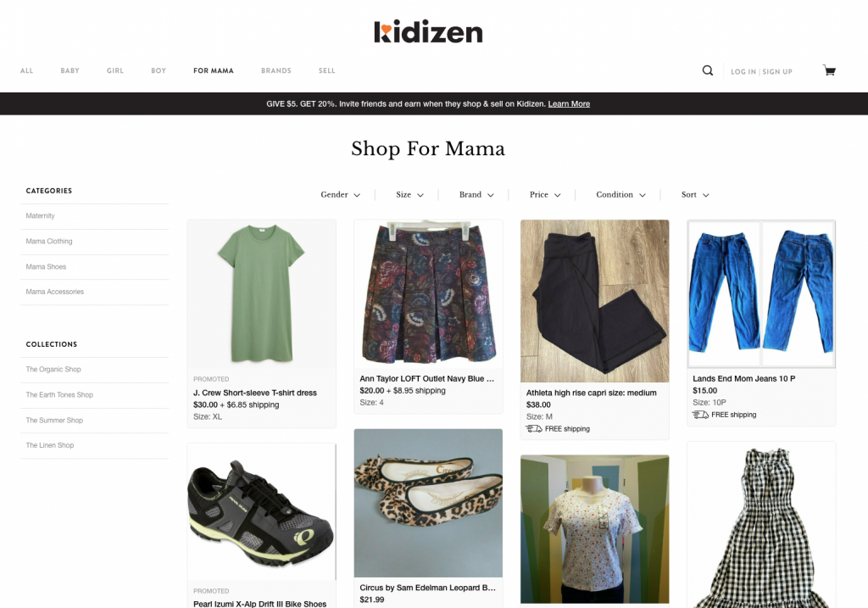Click free shipping truck icon on Lands End jeans
Image resolution: width=868 pixels, height=608 pixels.
click(x=700, y=414)
